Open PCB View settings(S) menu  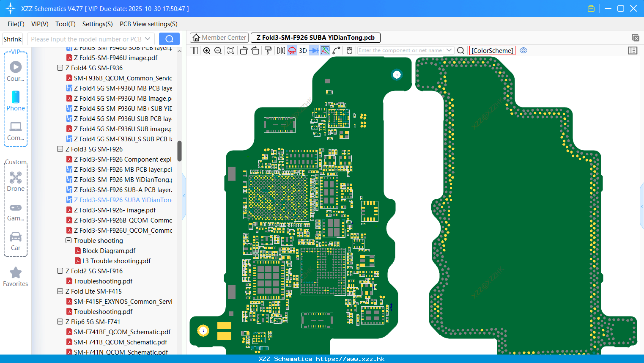(x=148, y=24)
